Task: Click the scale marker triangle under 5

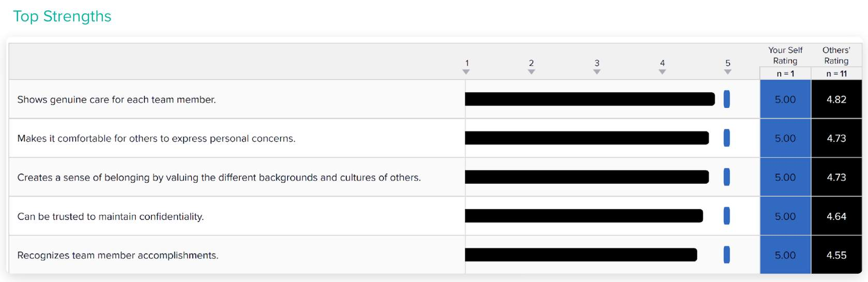Action: click(x=727, y=72)
